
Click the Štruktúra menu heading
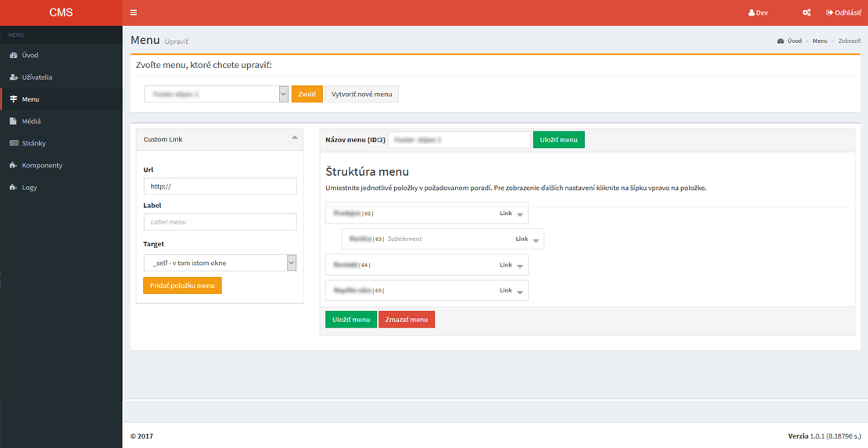point(367,172)
